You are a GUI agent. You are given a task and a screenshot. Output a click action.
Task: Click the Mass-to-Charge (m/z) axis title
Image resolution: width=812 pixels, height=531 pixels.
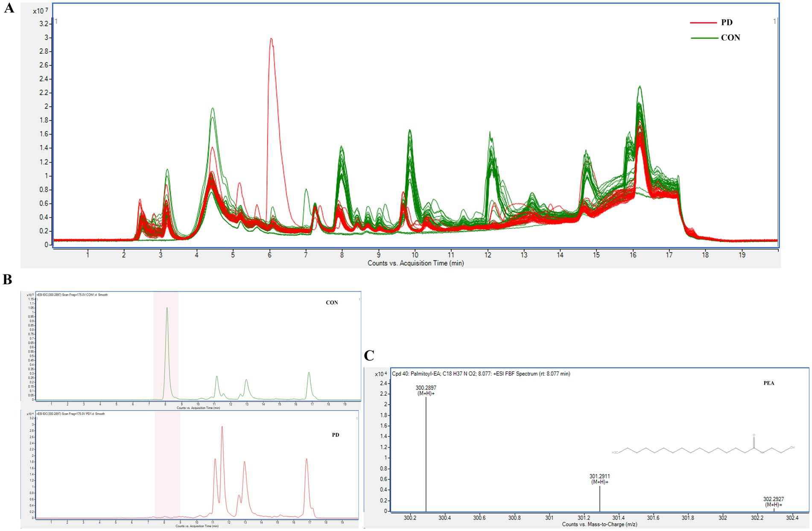[x=599, y=524]
